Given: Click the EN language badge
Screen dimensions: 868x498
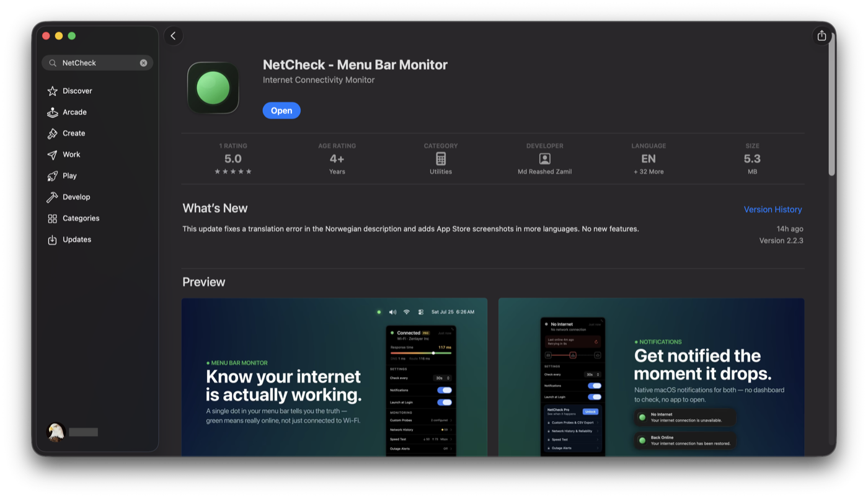Looking at the screenshot, I should click(649, 159).
